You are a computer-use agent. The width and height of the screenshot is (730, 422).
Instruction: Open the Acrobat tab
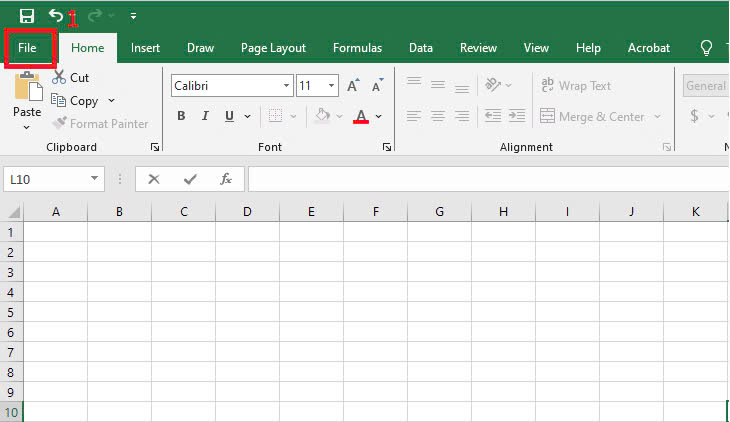pyautogui.click(x=649, y=48)
